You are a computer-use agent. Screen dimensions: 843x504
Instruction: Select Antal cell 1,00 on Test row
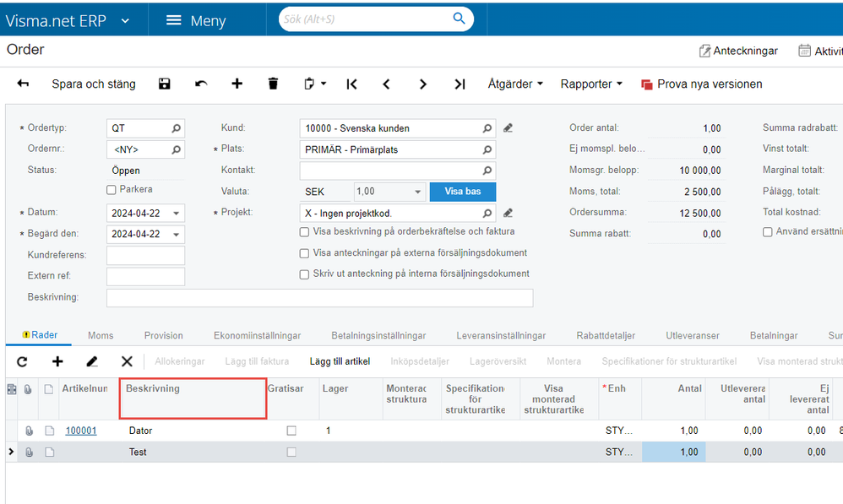click(x=674, y=453)
